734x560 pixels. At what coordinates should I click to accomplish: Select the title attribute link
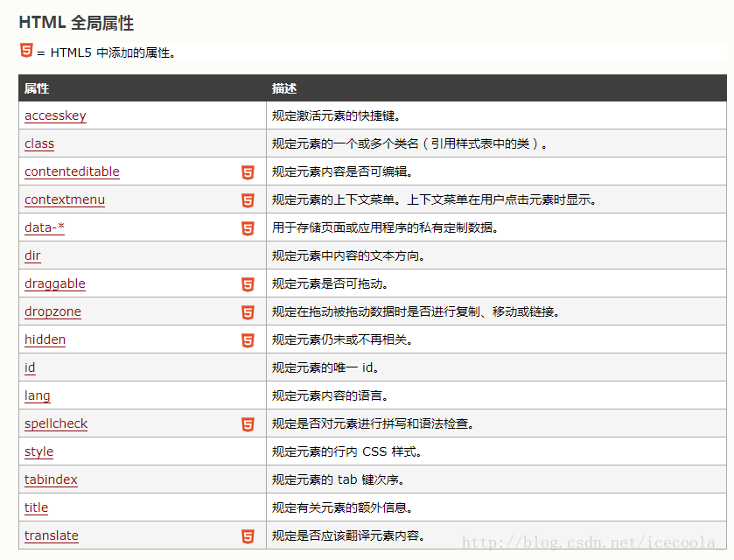[36, 507]
